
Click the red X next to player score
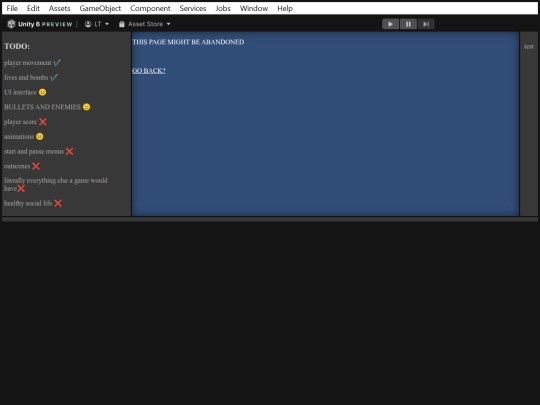pos(43,122)
